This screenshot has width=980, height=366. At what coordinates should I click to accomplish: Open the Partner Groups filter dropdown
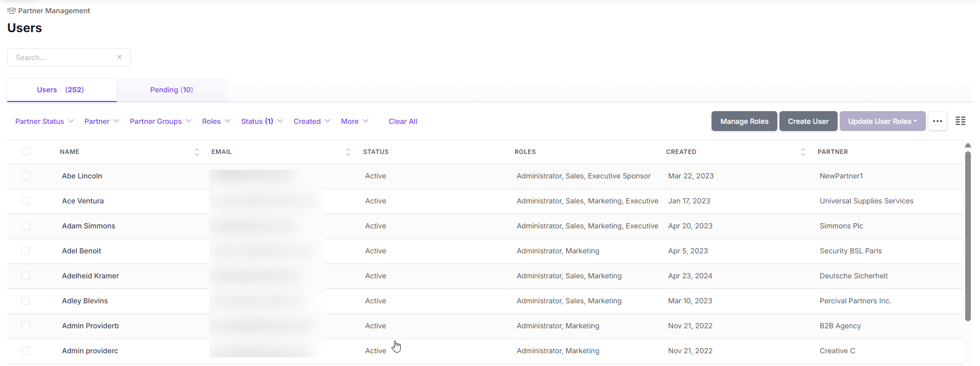[x=160, y=121]
